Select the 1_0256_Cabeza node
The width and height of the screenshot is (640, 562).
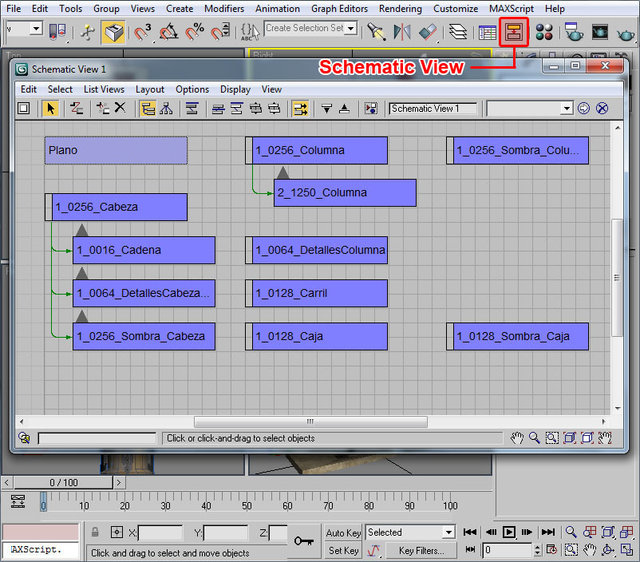coord(118,207)
